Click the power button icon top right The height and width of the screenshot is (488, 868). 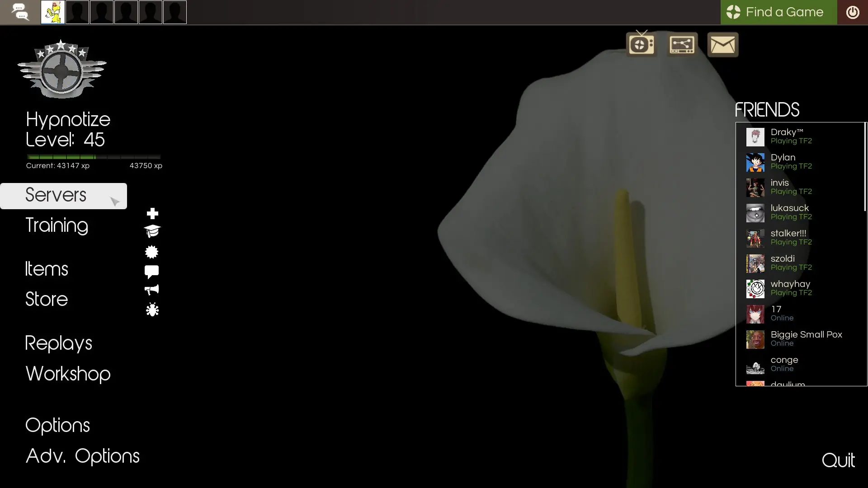pyautogui.click(x=852, y=12)
